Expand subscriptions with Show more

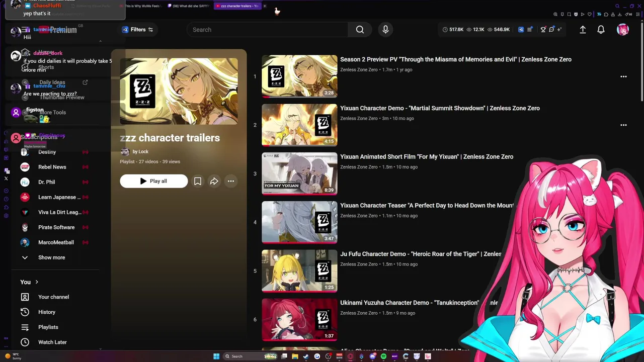(51, 257)
